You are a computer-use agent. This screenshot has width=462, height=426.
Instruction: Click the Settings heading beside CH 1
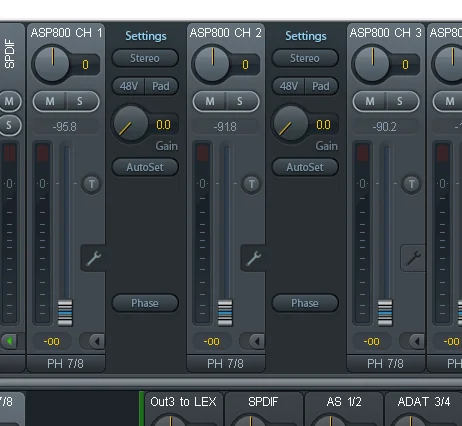(146, 36)
